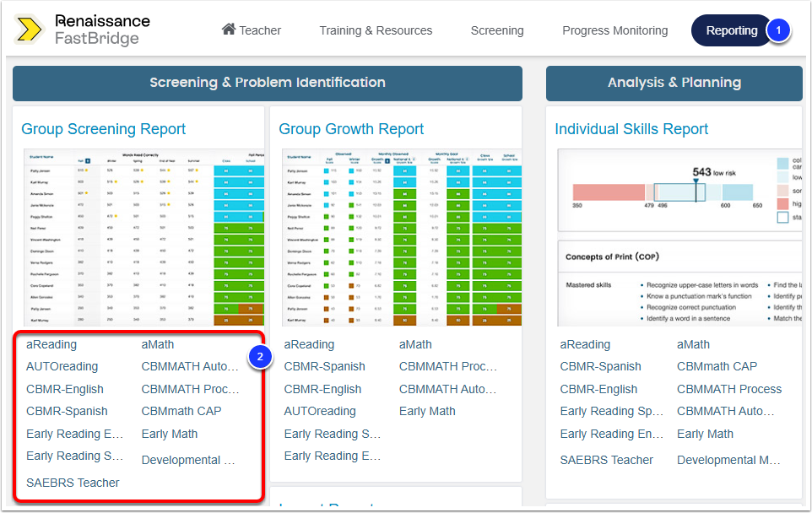Click the Group Growth Report thumbnail image
812x513 pixels.
point(400,238)
